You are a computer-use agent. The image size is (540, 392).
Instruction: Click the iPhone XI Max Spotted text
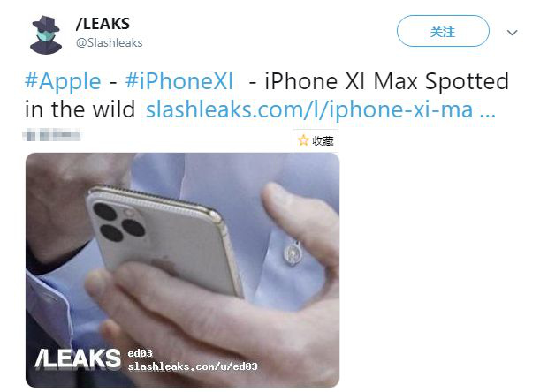point(387,81)
